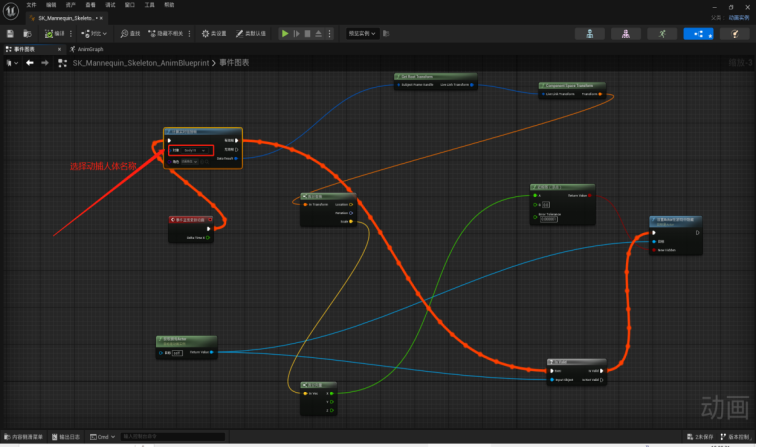Switch to Skeleton editor mode icon

tap(589, 34)
